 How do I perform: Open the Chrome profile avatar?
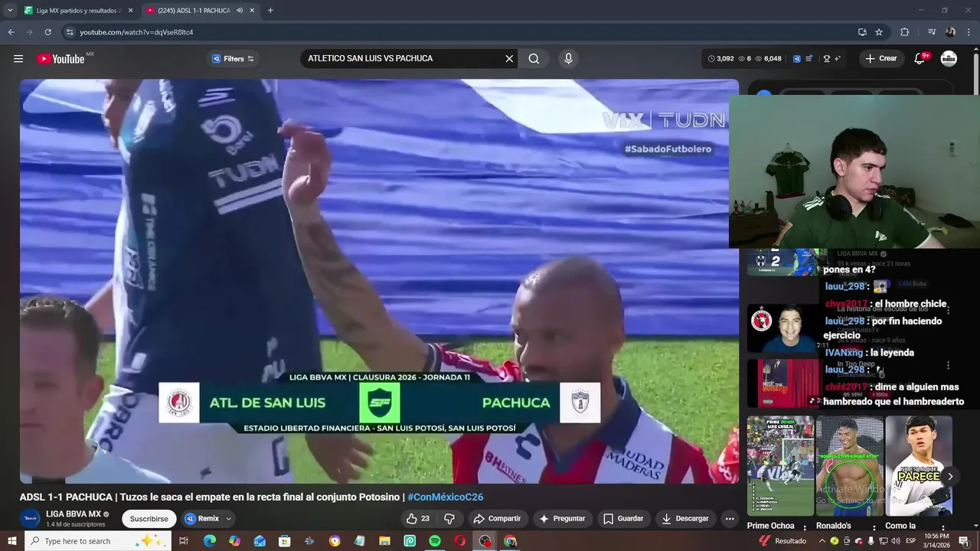pos(950,32)
